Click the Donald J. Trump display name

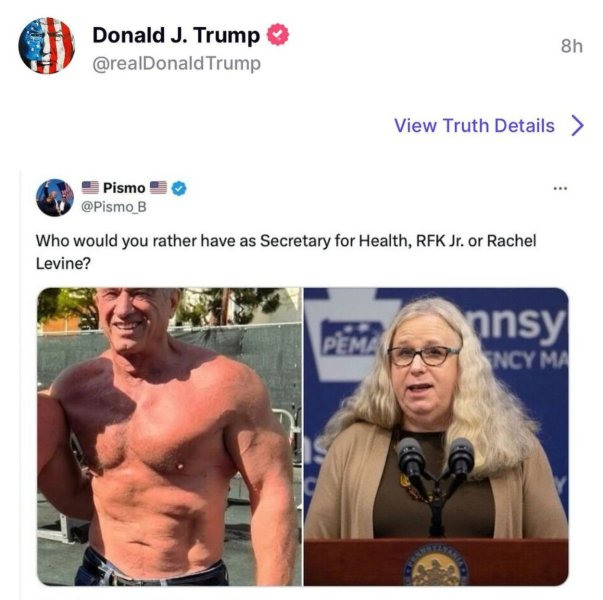[176, 35]
